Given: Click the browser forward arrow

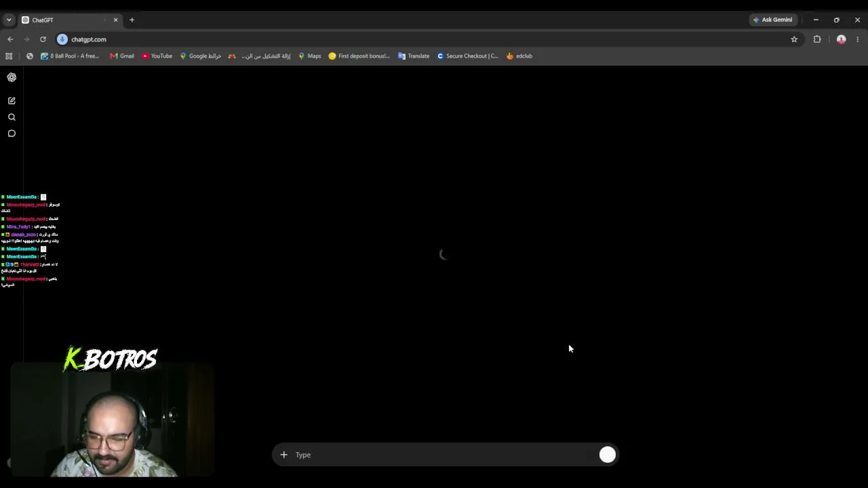Looking at the screenshot, I should pyautogui.click(x=26, y=39).
